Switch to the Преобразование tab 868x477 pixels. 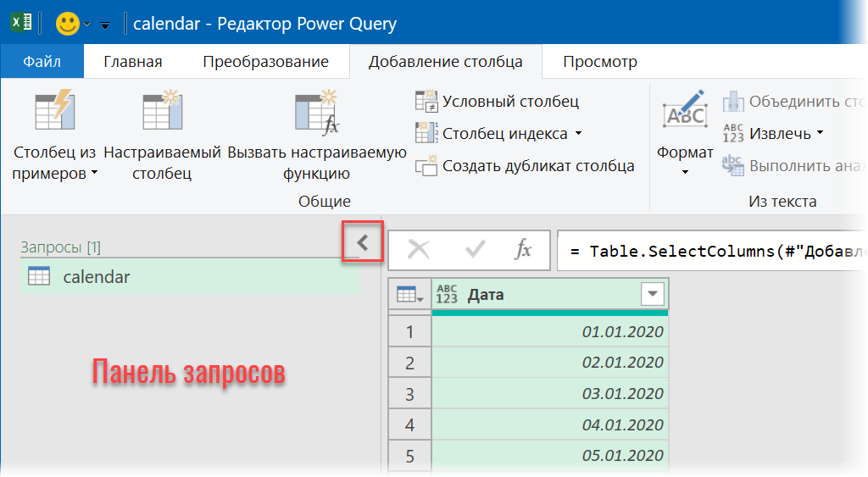click(265, 61)
